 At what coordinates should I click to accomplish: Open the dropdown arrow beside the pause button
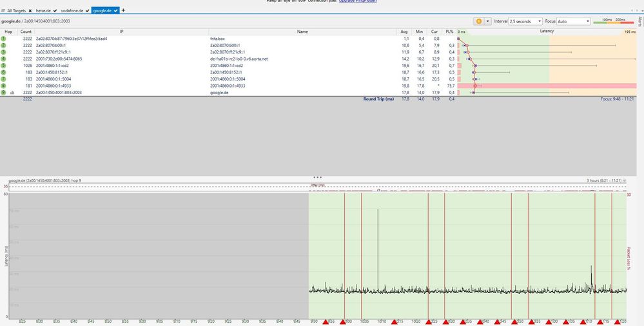(488, 21)
